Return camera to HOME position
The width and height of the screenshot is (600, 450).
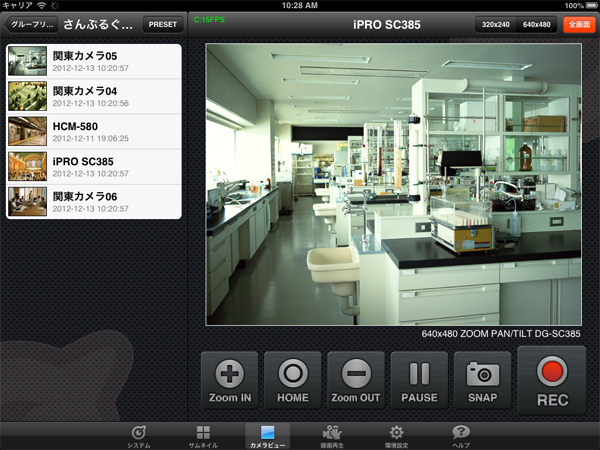tap(293, 381)
